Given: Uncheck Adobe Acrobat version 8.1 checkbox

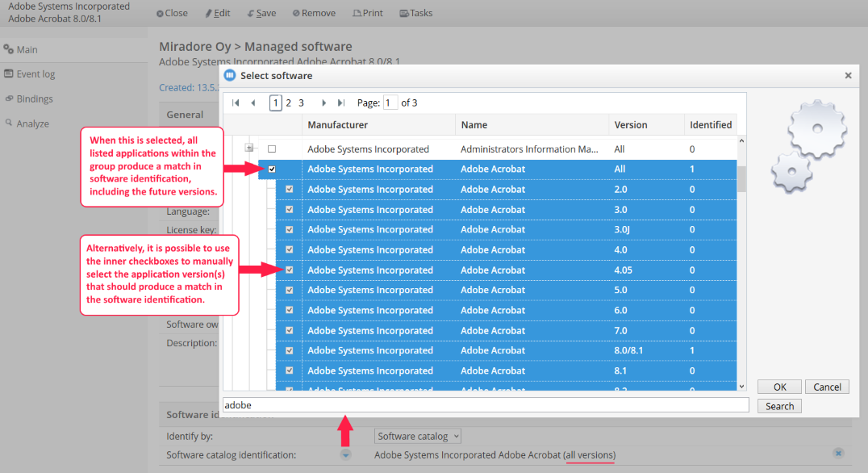Looking at the screenshot, I should coord(290,370).
